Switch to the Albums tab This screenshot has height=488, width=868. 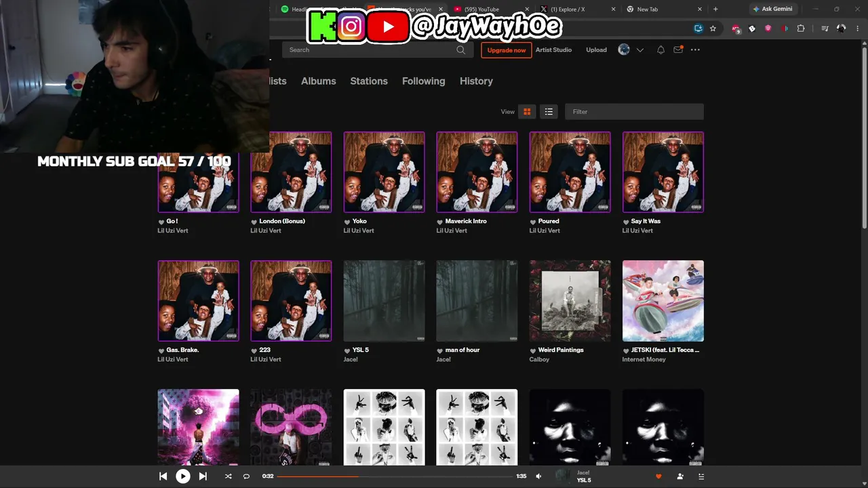(319, 81)
